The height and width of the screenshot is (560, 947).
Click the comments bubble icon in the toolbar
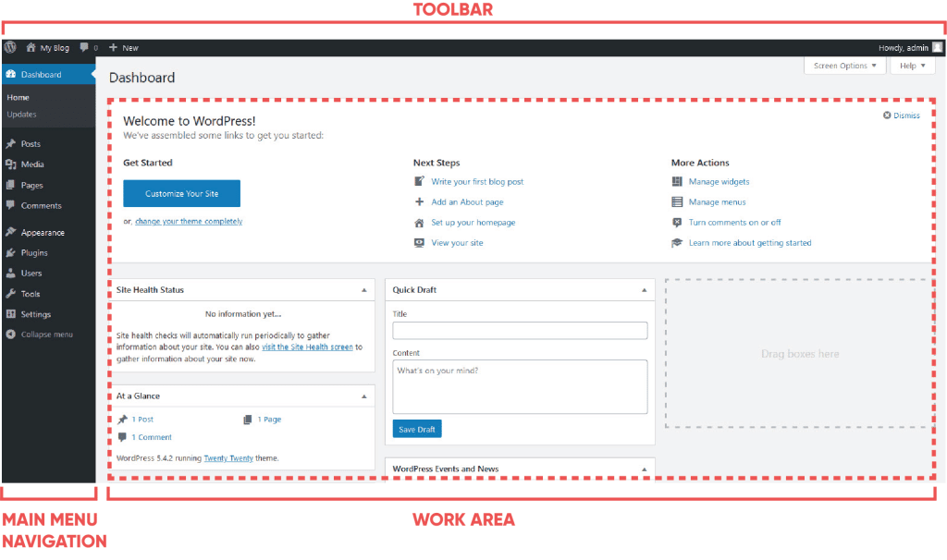[82, 47]
